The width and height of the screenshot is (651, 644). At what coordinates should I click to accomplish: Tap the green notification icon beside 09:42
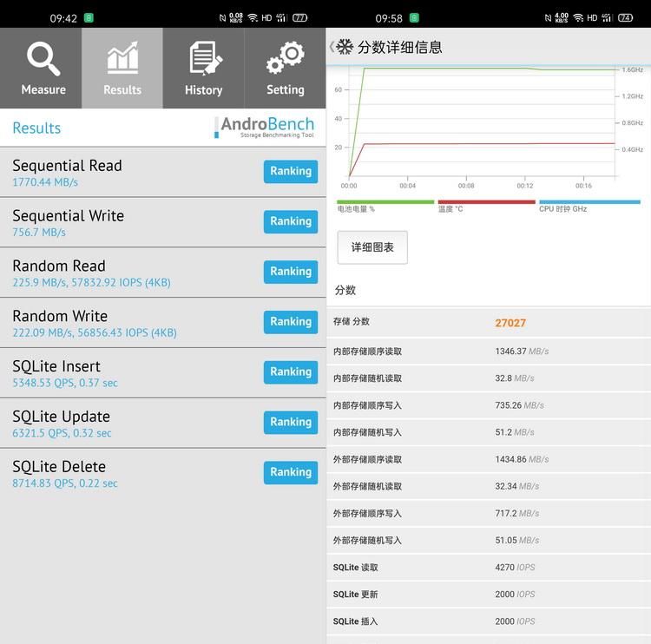tap(89, 18)
